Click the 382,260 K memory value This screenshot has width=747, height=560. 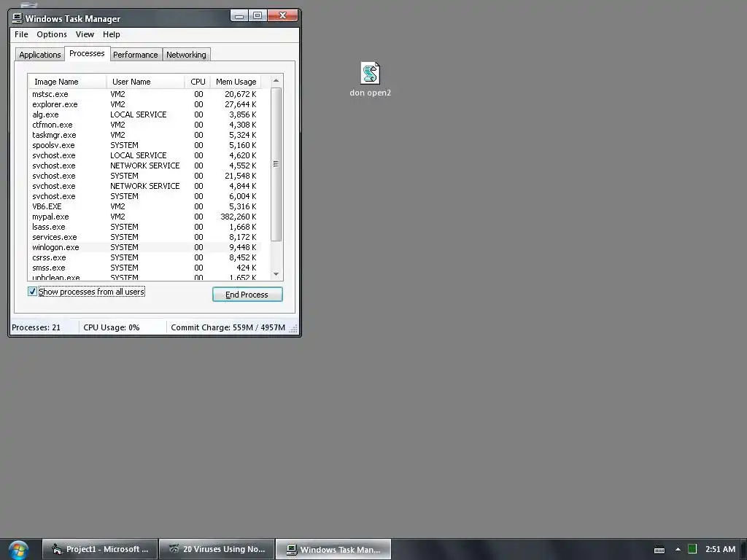coord(239,217)
